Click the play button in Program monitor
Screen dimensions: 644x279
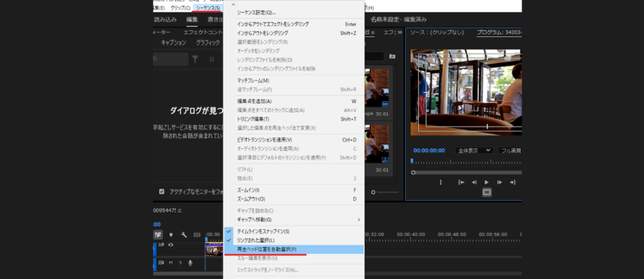(487, 182)
